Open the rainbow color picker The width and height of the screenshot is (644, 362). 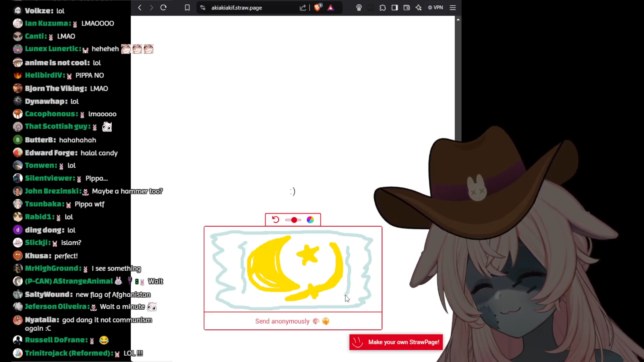tap(310, 220)
